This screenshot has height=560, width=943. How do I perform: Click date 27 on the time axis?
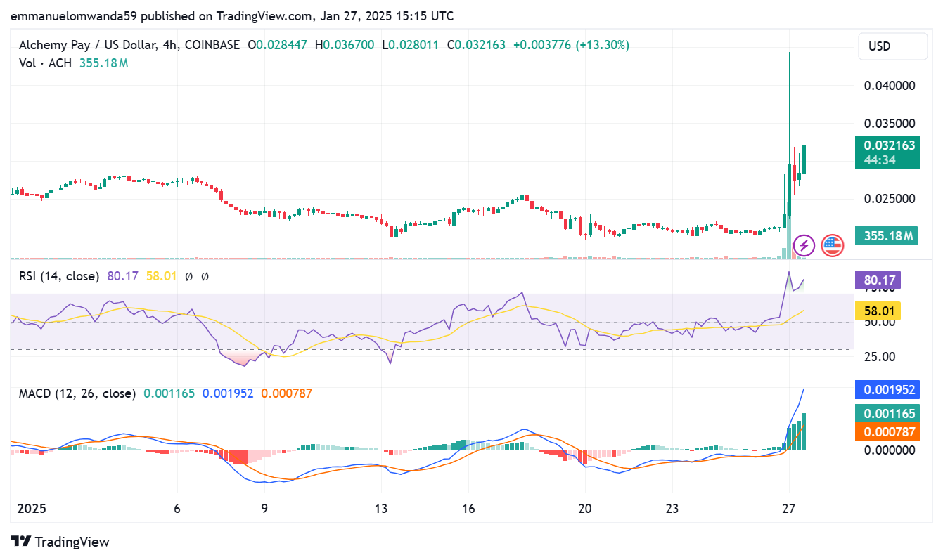coord(789,509)
